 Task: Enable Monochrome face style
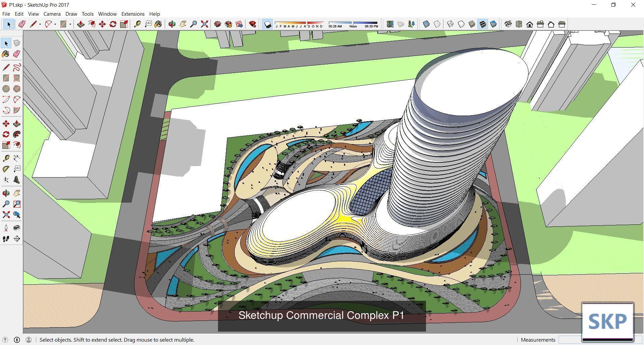pos(493,24)
